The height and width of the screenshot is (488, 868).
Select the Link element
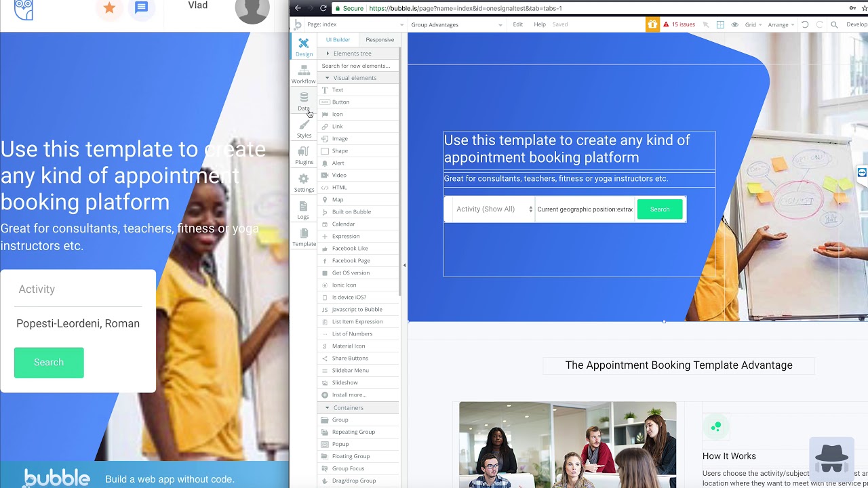click(359, 127)
